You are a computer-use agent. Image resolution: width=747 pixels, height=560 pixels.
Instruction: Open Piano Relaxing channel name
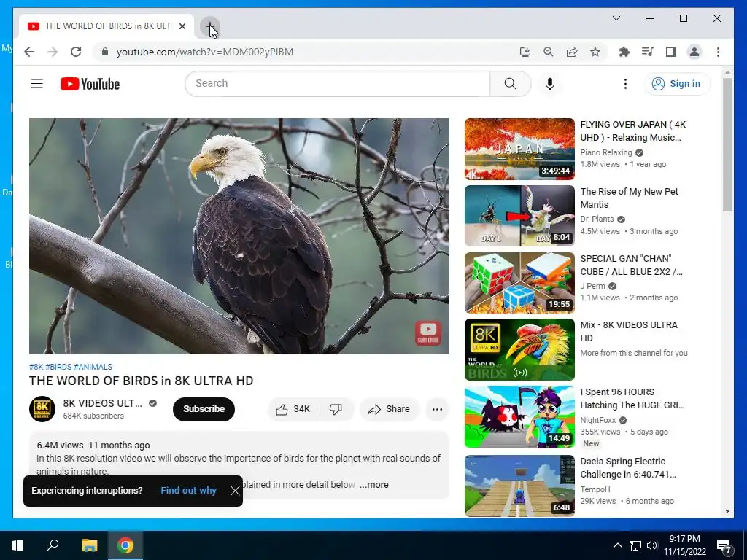point(606,152)
